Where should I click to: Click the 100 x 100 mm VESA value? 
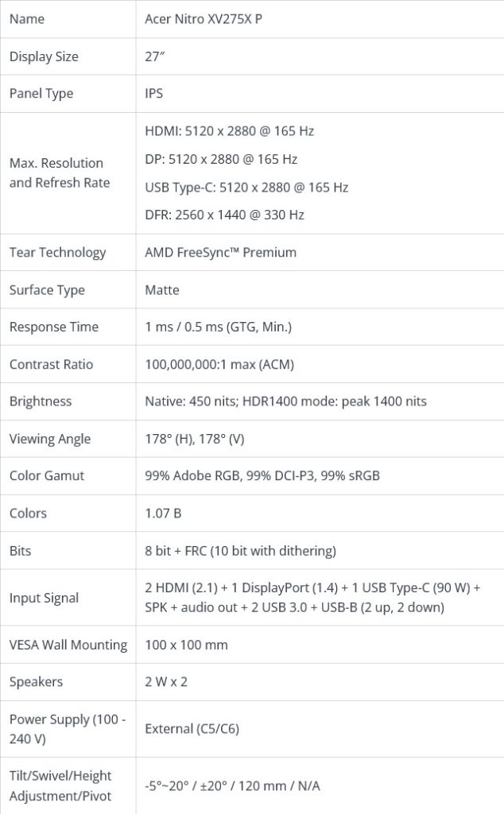[186, 645]
